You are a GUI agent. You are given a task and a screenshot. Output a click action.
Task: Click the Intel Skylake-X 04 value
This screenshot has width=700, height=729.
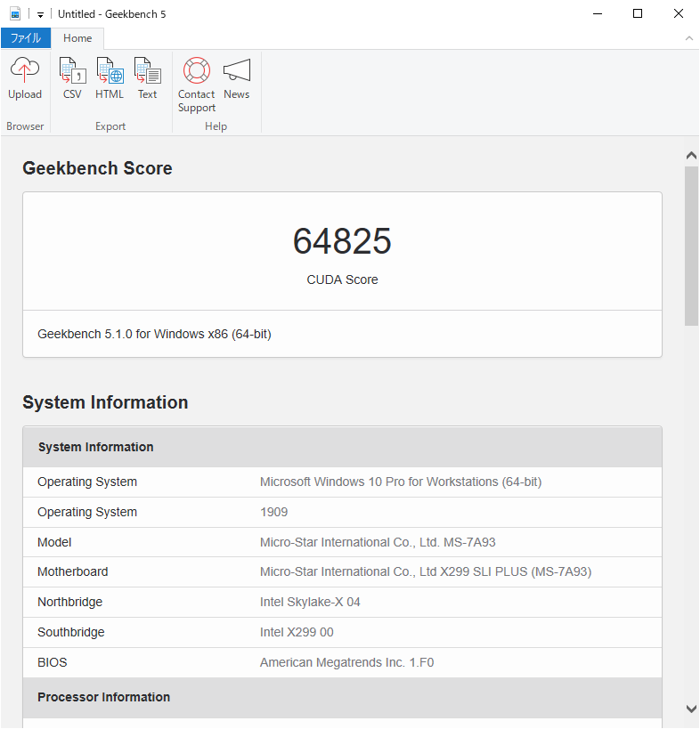[x=310, y=602]
